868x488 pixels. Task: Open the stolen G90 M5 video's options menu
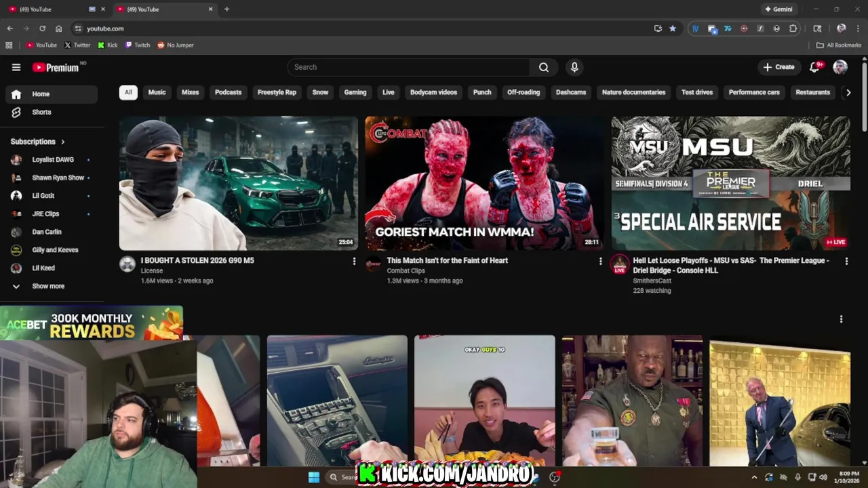(354, 261)
